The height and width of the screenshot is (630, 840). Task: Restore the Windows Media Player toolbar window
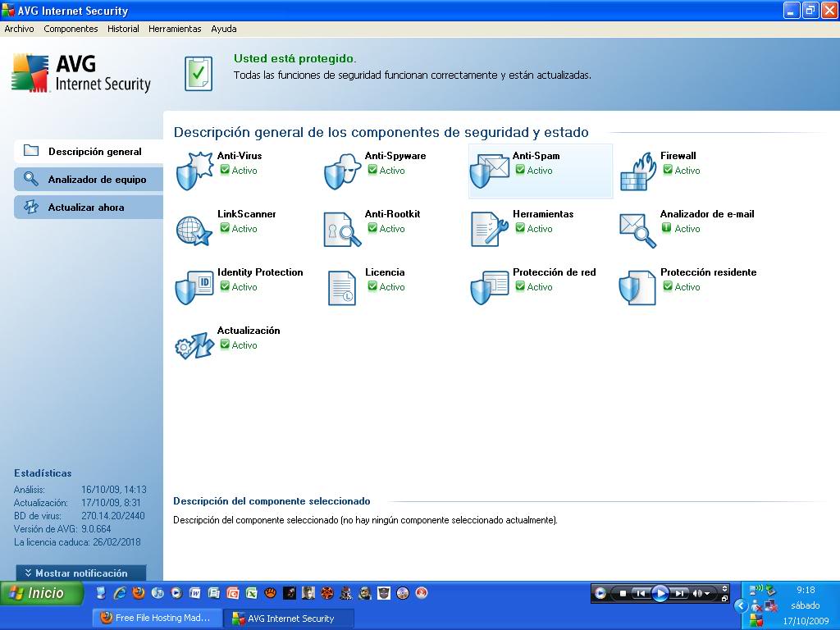[725, 598]
